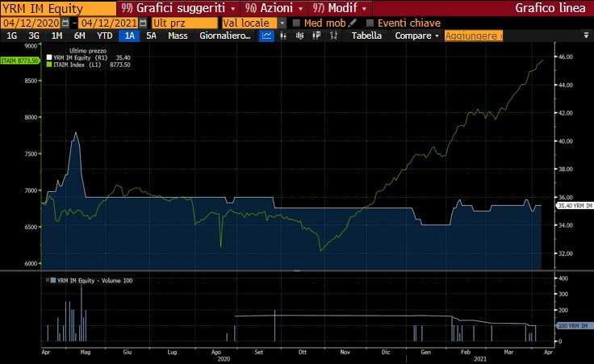Screen dimensions: 594x364
Task: Click the YRM IM Equity - Volume legend text
Action: point(94,281)
